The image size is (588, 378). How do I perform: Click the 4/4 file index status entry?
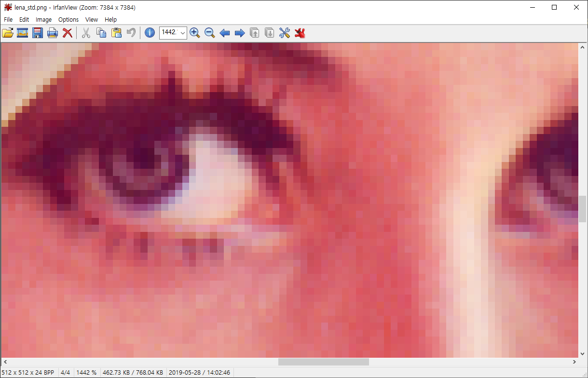point(66,373)
